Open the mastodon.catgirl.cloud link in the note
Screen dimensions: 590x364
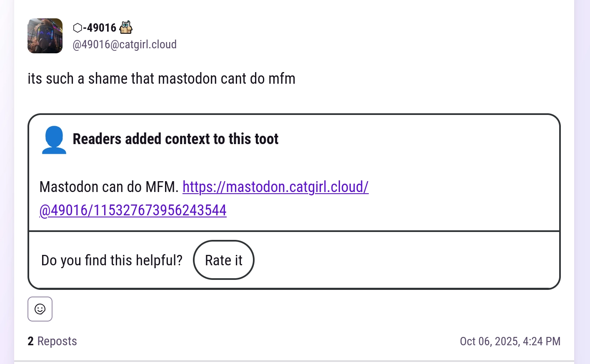tap(275, 187)
